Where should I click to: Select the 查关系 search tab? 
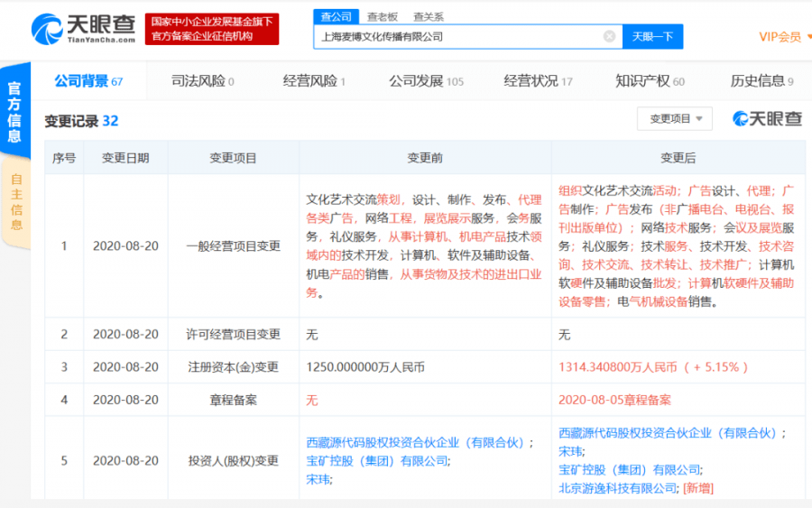coord(429,16)
